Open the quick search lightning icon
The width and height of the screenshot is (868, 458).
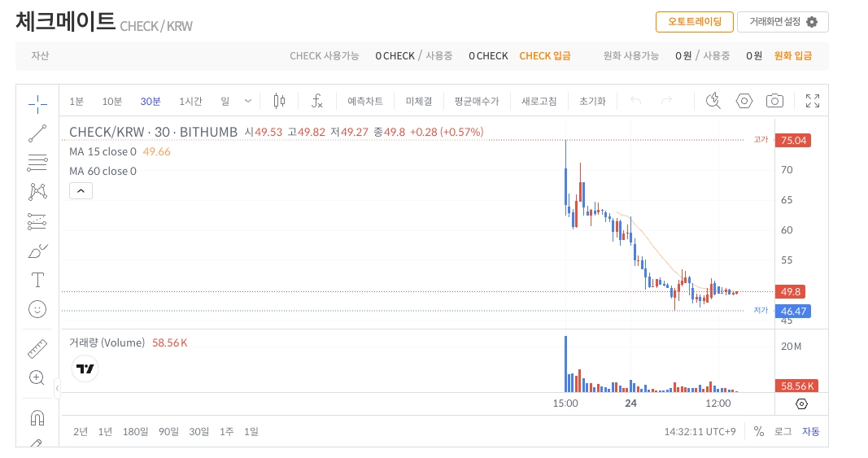tap(713, 101)
